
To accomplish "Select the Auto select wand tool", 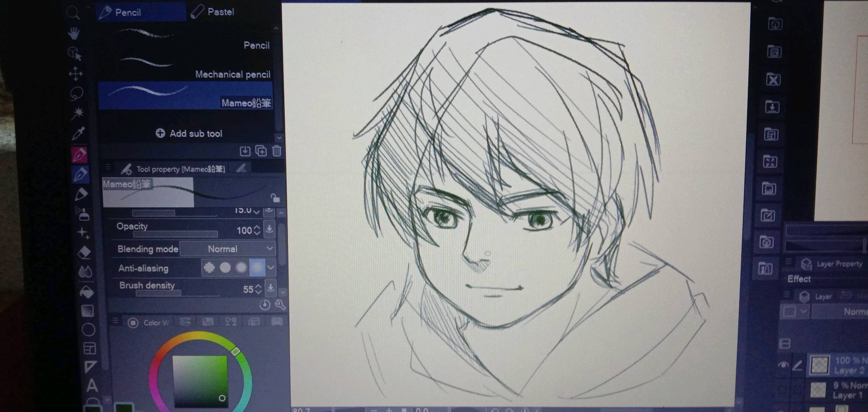I will point(77,113).
